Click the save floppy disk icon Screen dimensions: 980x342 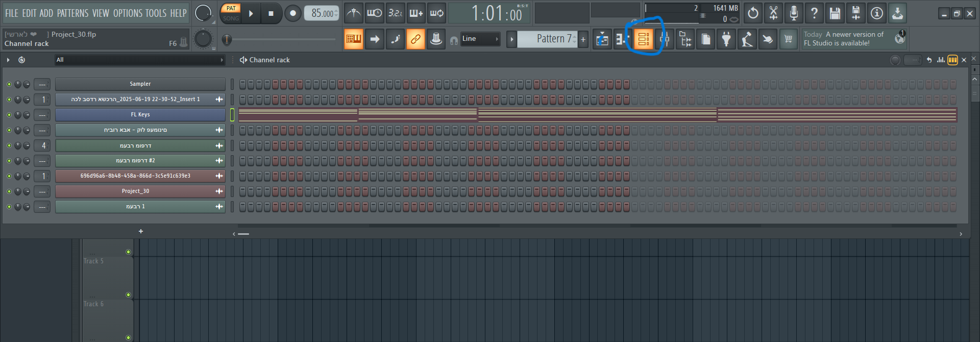pos(835,13)
